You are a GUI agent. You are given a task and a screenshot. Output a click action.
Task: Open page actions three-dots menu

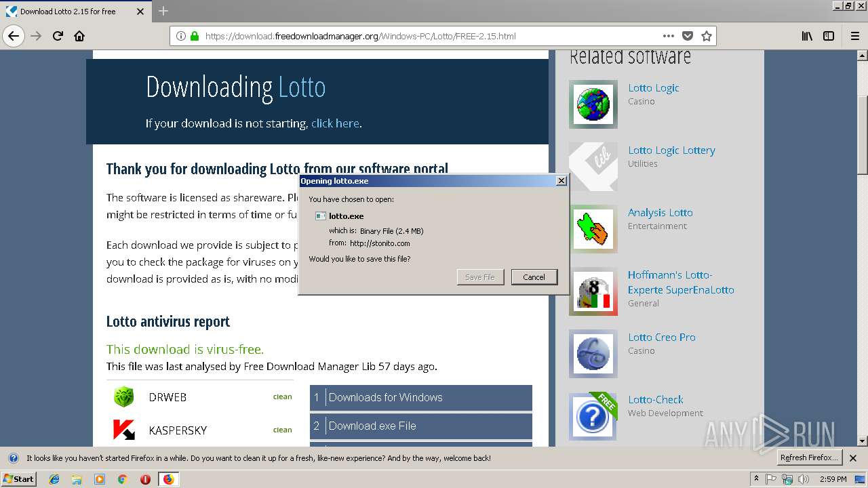[669, 36]
